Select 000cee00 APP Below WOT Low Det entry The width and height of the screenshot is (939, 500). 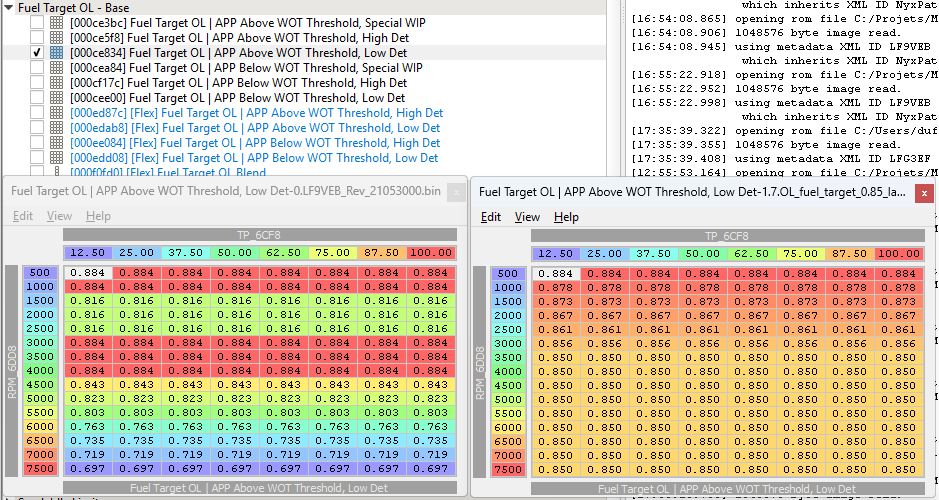pyautogui.click(x=237, y=98)
